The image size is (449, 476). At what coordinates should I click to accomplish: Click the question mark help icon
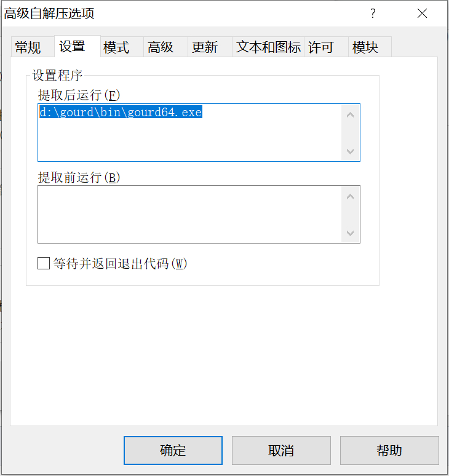(373, 14)
